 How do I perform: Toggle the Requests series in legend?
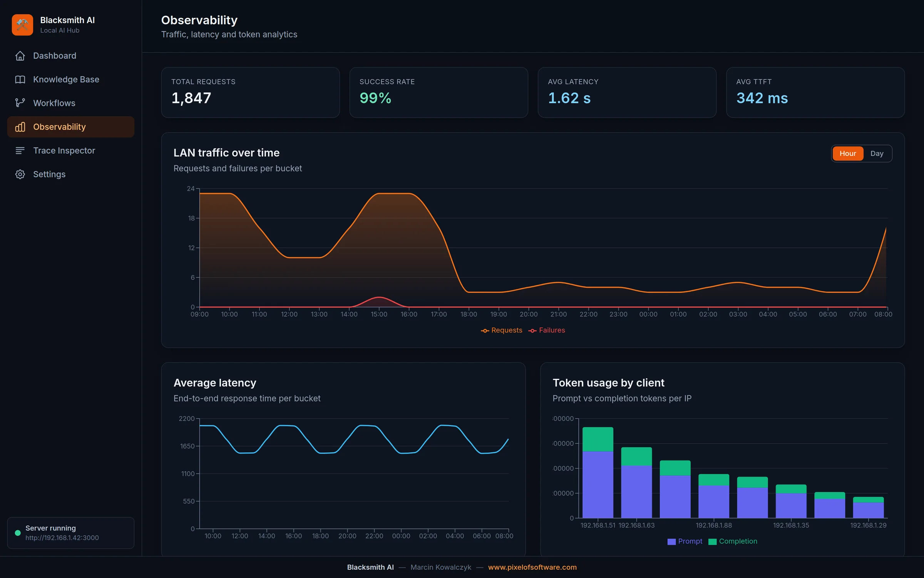coord(501,330)
